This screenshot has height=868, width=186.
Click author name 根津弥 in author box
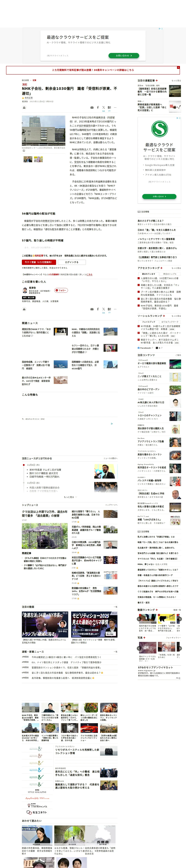click(32, 288)
